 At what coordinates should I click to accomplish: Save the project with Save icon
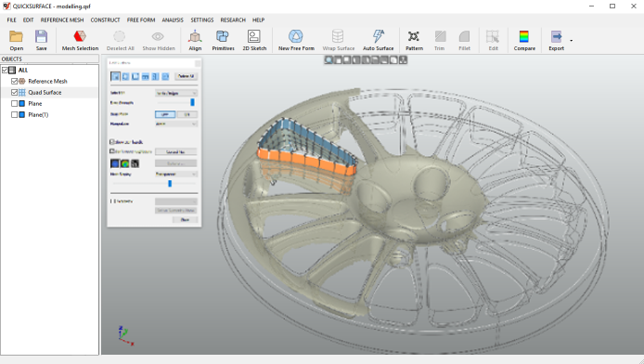pyautogui.click(x=41, y=36)
